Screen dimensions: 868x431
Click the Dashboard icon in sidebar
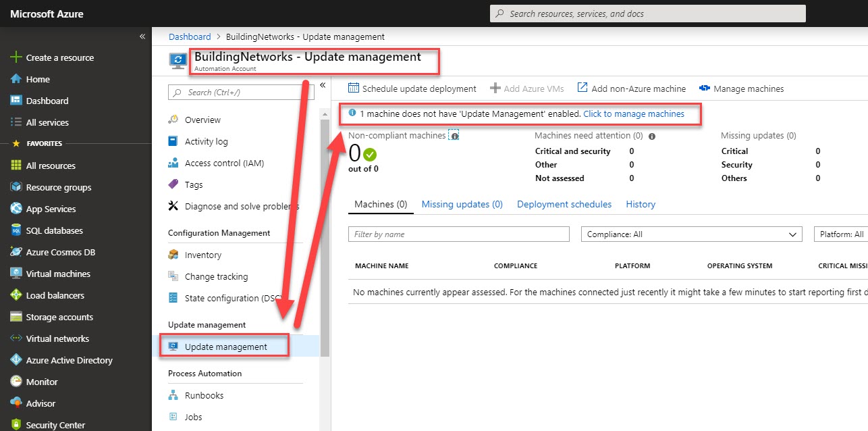tap(16, 101)
